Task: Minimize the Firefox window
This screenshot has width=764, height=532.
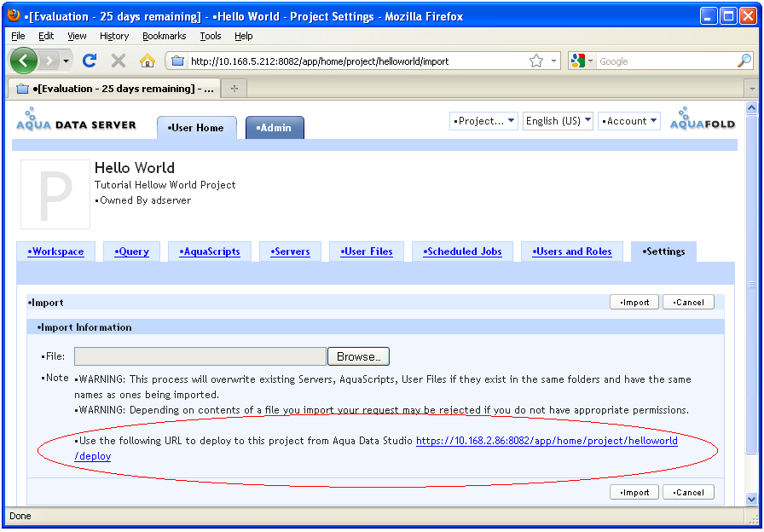Action: (x=709, y=16)
